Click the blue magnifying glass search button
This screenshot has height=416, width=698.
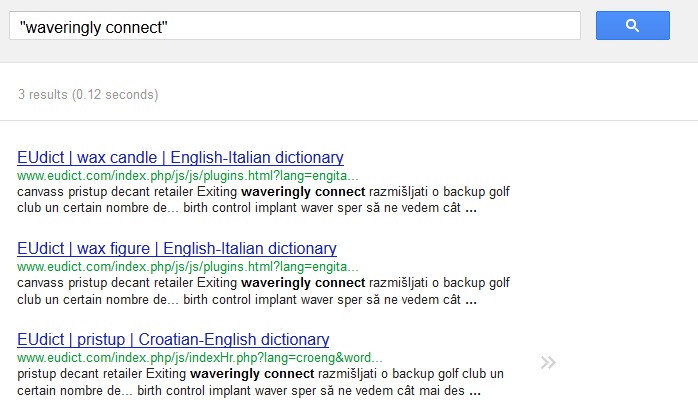coord(633,25)
